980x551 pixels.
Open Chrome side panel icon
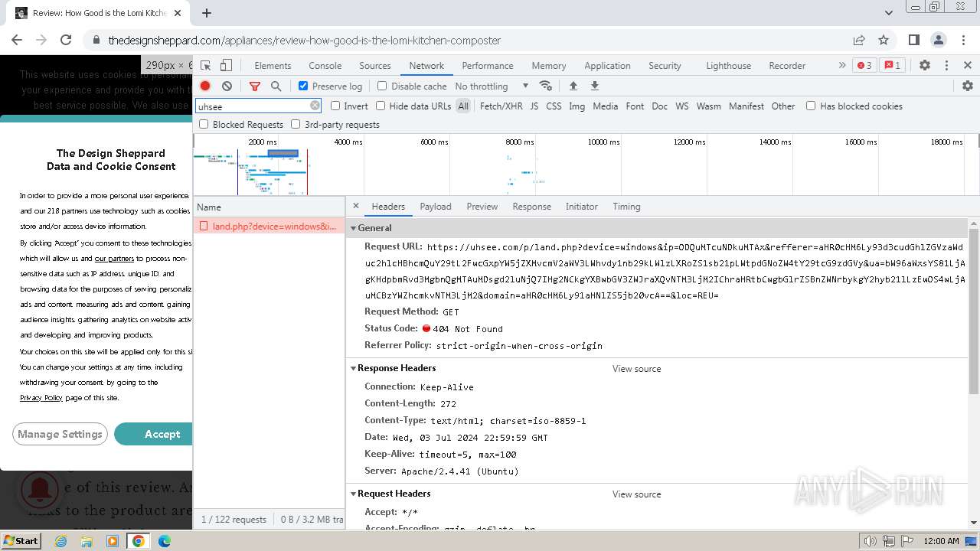tap(914, 40)
